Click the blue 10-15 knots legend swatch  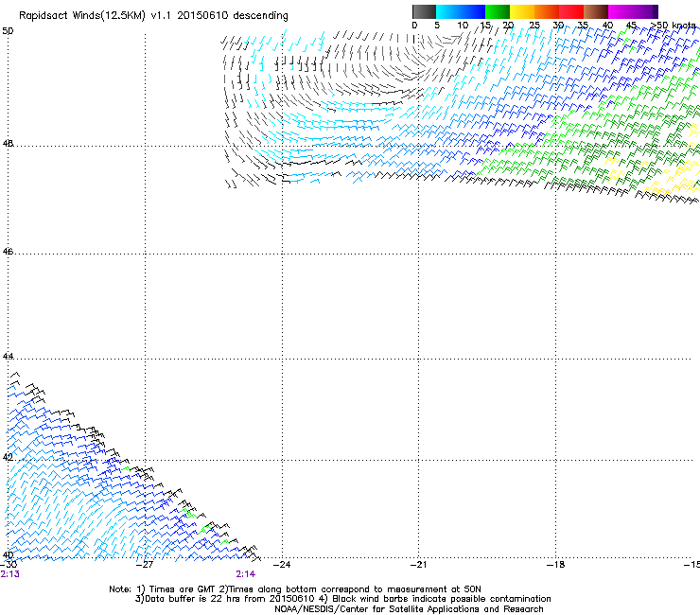[473, 11]
